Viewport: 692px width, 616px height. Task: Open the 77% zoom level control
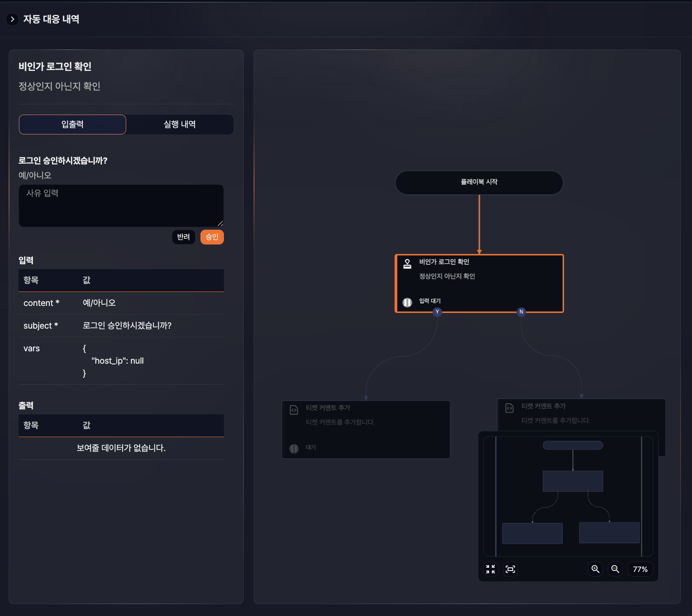click(x=640, y=569)
